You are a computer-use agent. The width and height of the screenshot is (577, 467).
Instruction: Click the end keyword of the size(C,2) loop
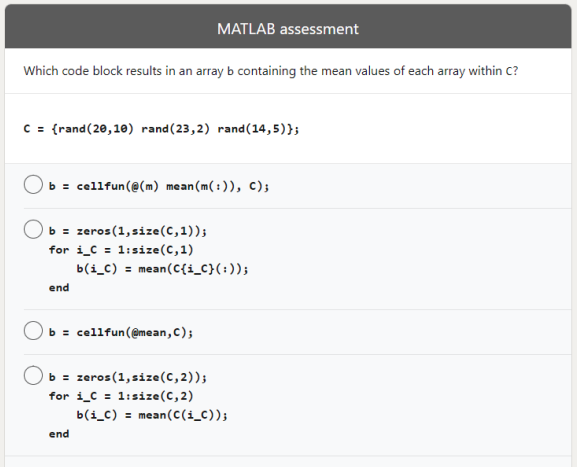coord(59,434)
